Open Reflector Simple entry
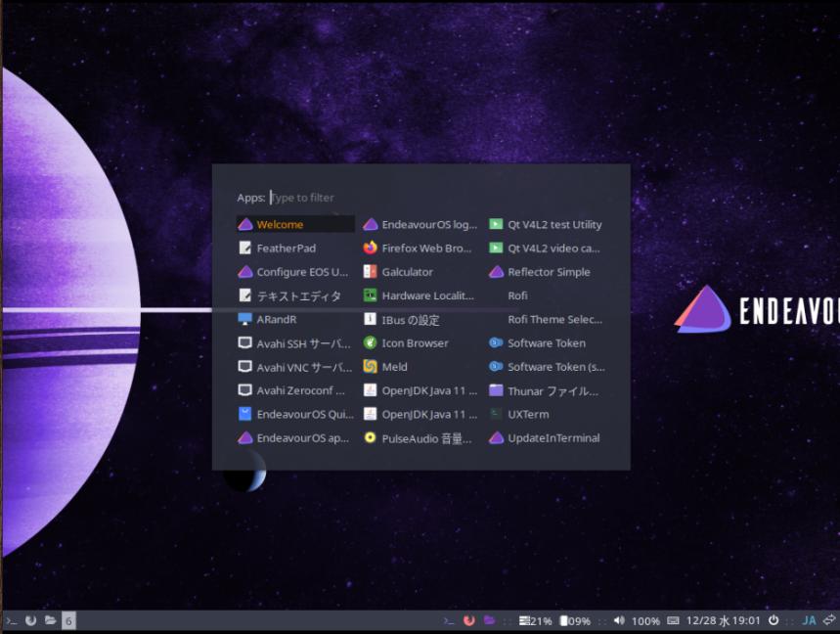Image resolution: width=840 pixels, height=634 pixels. click(547, 272)
